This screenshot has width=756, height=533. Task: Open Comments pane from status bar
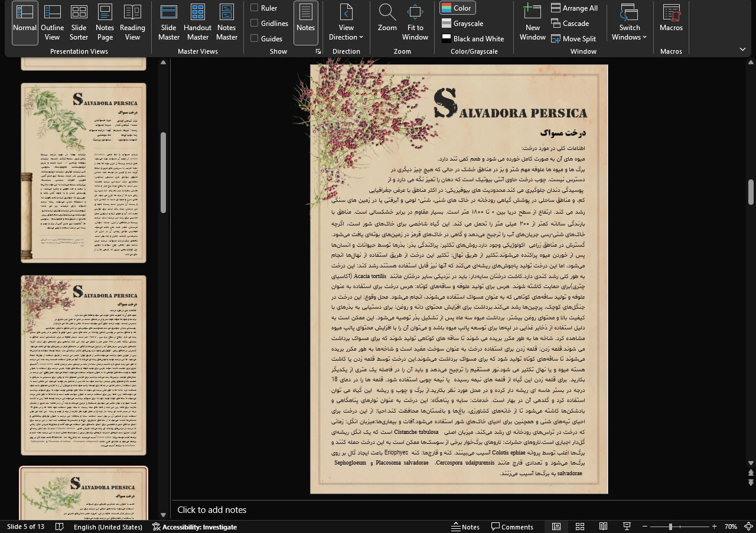point(512,527)
